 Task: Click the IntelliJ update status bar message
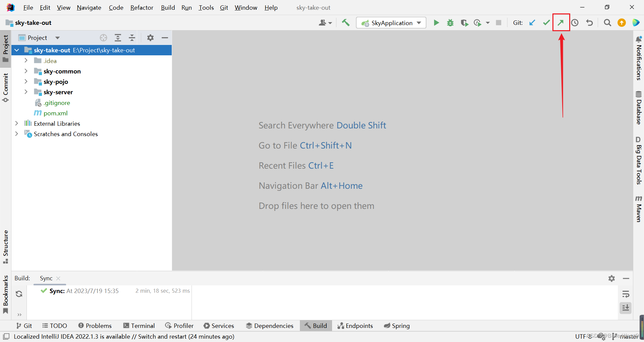[124, 336]
